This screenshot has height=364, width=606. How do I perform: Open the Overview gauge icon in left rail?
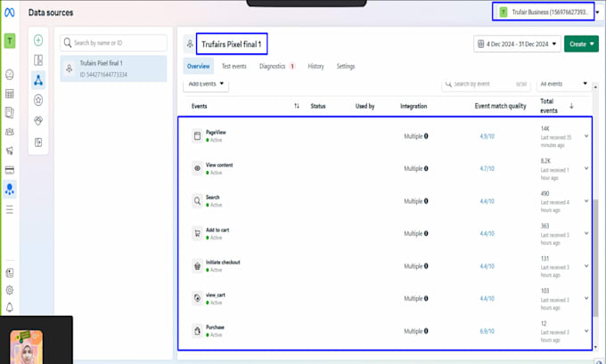[10, 75]
